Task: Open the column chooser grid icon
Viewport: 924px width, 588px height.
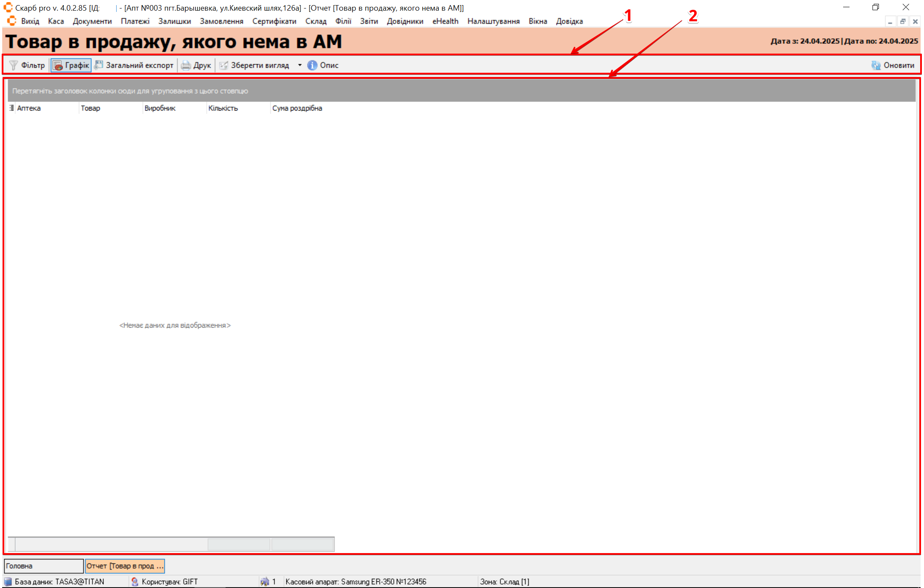Action: tap(11, 108)
